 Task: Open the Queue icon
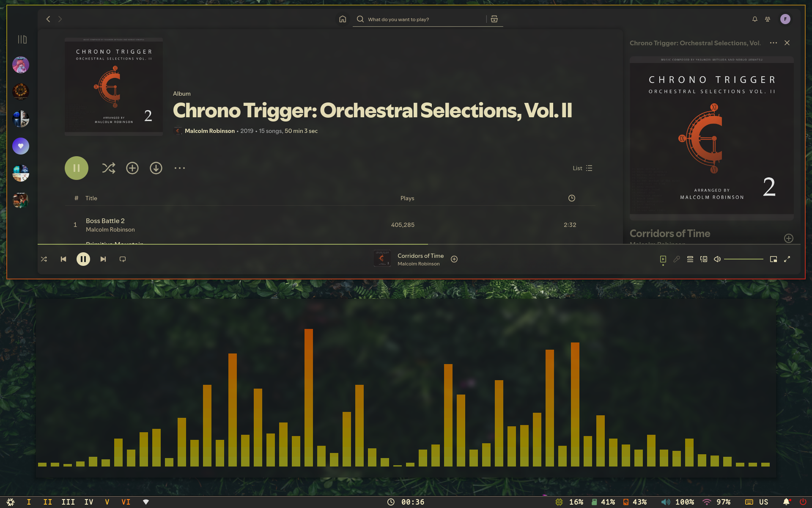[690, 259]
